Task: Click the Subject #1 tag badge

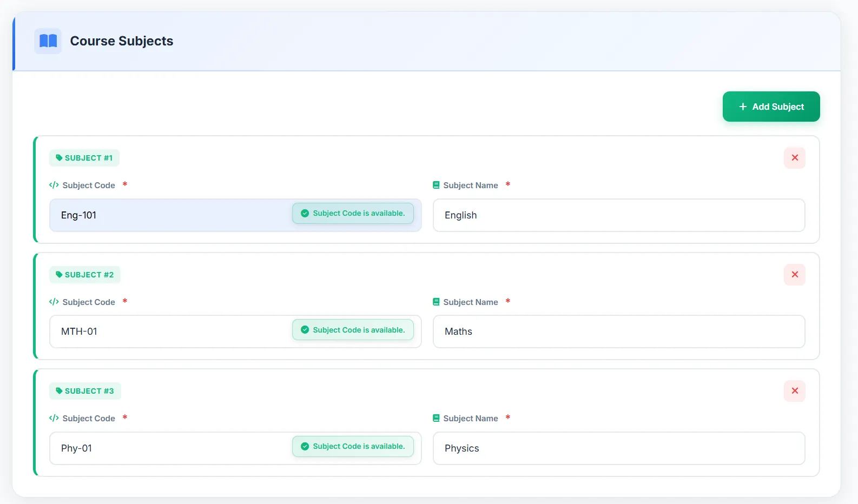Action: [x=84, y=158]
